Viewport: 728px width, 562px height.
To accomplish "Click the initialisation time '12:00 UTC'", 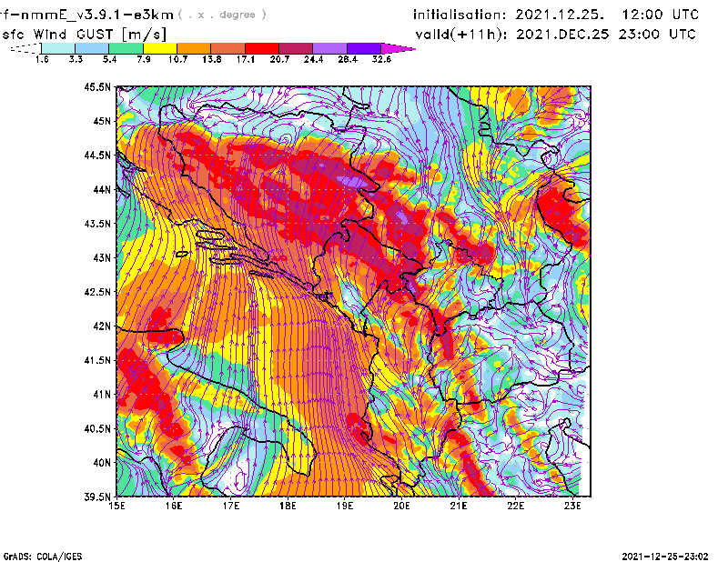I will [661, 15].
